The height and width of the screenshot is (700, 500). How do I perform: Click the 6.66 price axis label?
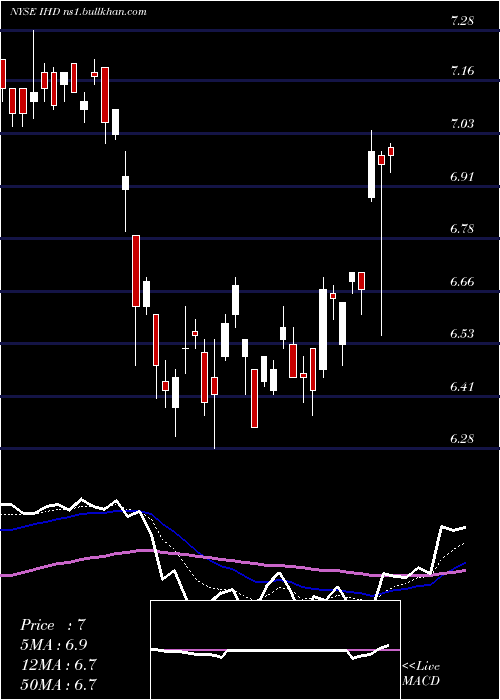(462, 282)
